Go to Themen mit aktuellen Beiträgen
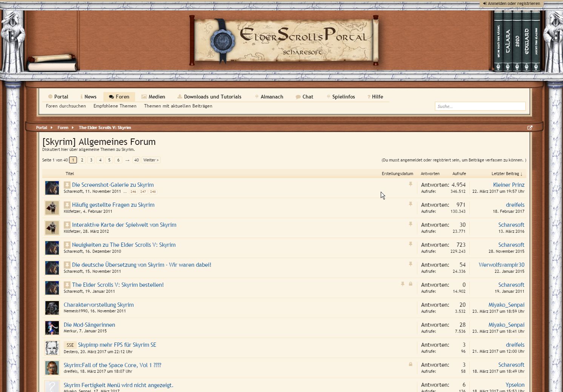The image size is (563, 392). [178, 106]
